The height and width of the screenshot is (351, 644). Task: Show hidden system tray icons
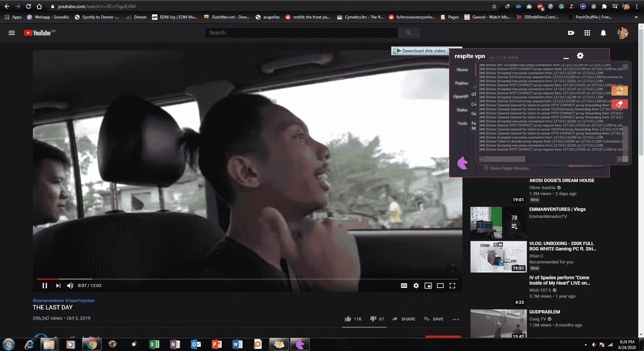tap(586, 345)
